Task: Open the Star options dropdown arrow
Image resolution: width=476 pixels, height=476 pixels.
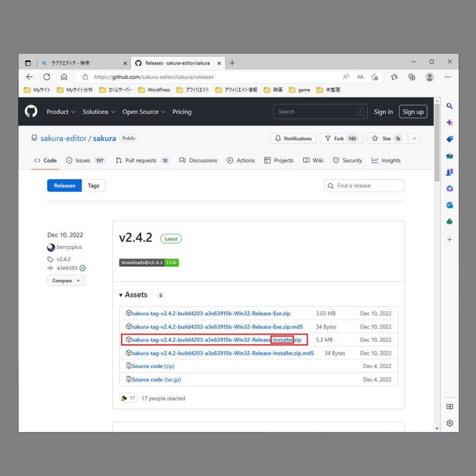Action: (414, 139)
